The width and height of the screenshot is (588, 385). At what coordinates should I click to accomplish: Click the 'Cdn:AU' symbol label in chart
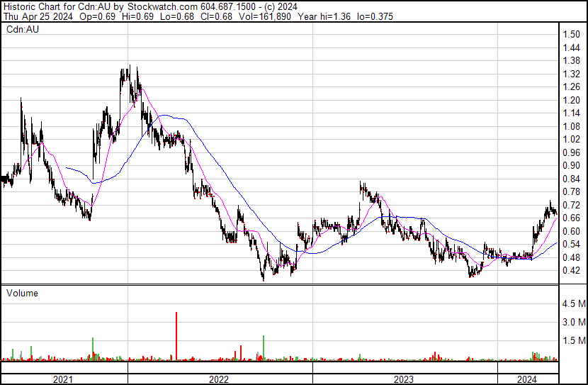pyautogui.click(x=23, y=29)
